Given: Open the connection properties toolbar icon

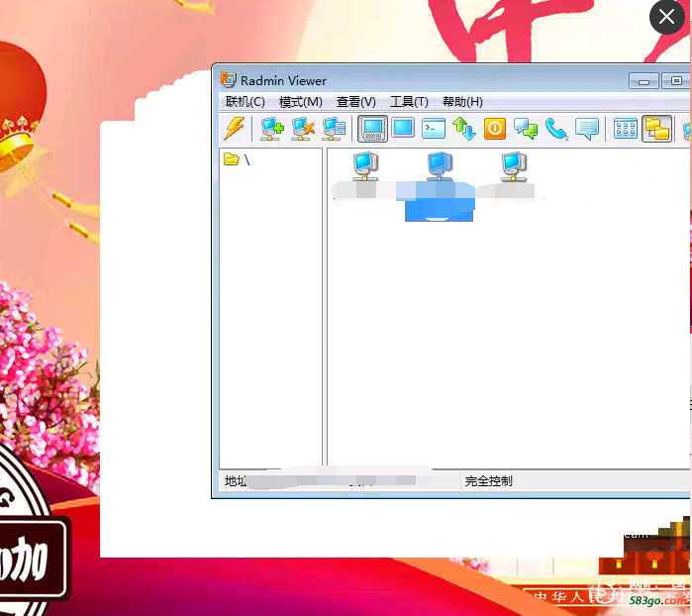Looking at the screenshot, I should coord(334,129).
